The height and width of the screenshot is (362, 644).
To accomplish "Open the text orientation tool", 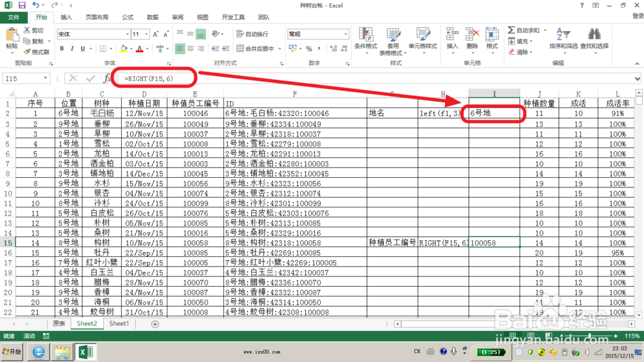I will tap(216, 34).
